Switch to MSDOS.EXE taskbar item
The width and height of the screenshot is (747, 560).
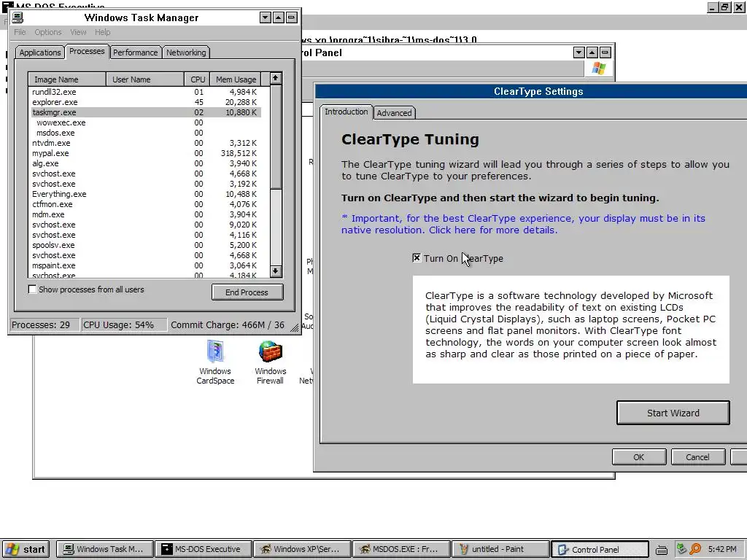click(401, 549)
